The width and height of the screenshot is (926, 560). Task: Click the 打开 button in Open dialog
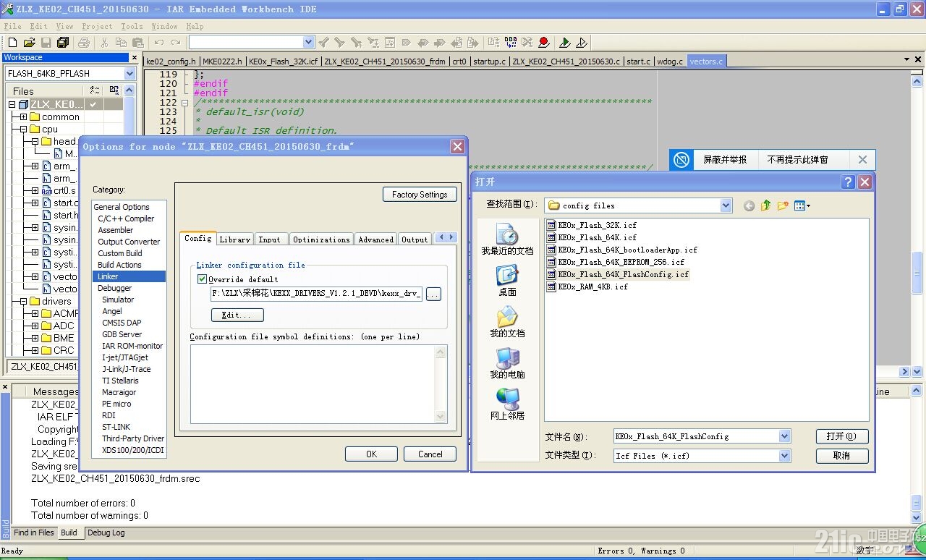[841, 436]
